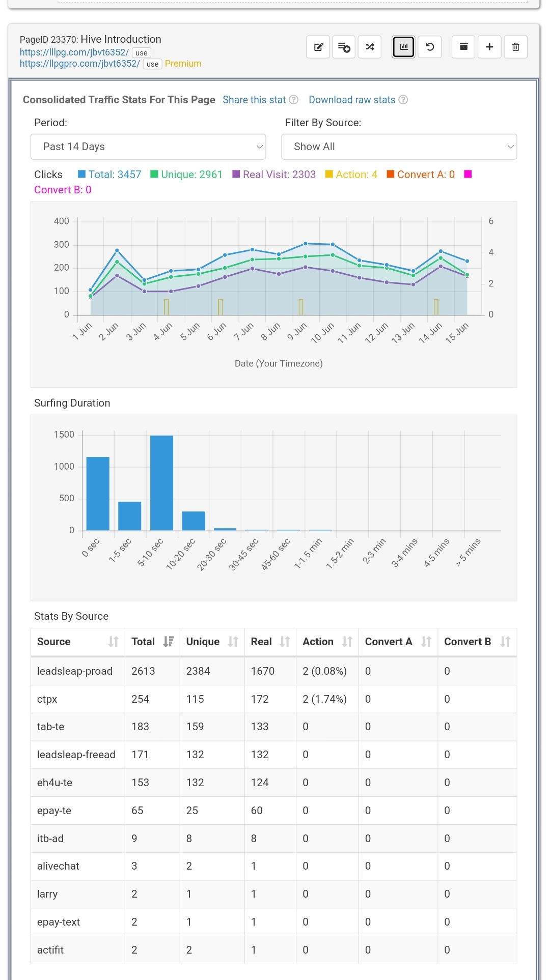The width and height of the screenshot is (550, 980).
Task: Click the help icon beside Share this stat
Action: click(x=294, y=100)
